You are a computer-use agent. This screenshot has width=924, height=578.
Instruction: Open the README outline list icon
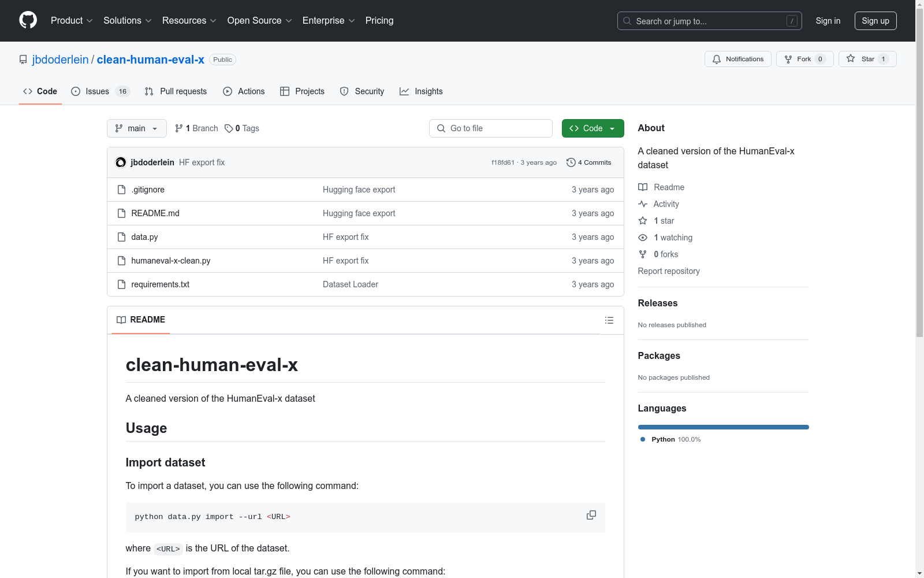click(x=609, y=320)
